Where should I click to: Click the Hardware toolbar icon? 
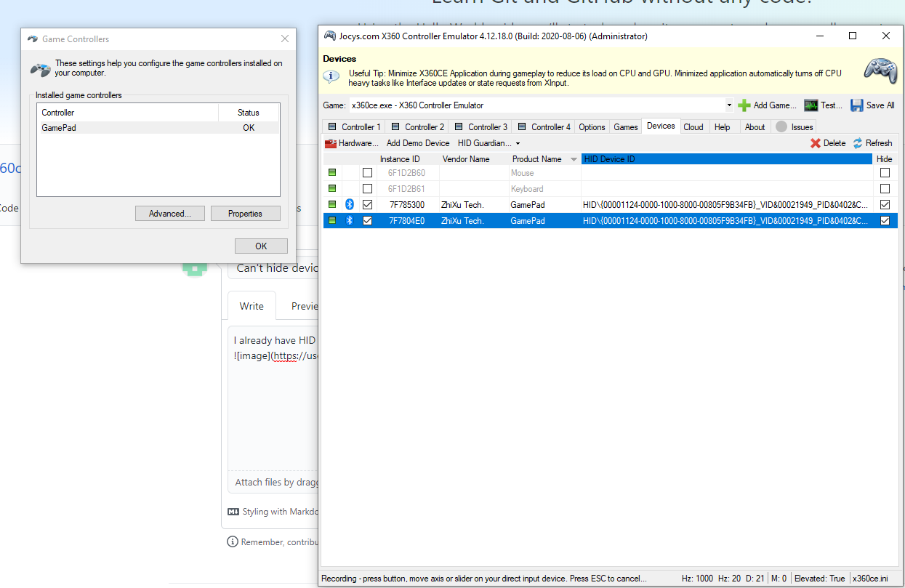331,143
